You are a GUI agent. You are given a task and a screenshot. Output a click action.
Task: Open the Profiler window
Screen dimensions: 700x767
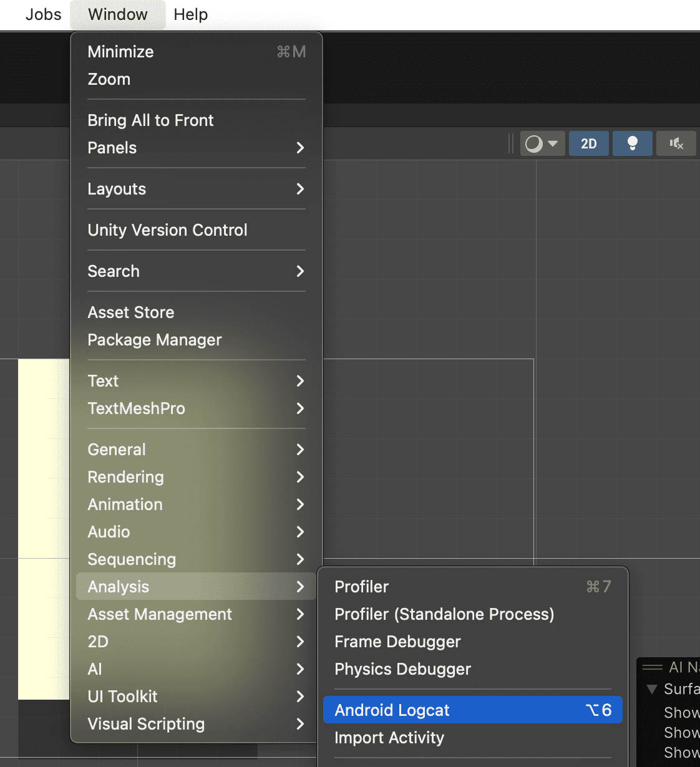(473, 587)
